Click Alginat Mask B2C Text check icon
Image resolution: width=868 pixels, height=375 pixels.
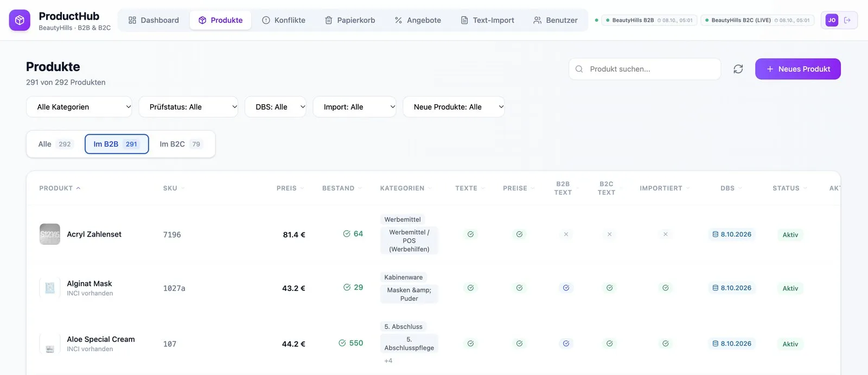tap(609, 288)
